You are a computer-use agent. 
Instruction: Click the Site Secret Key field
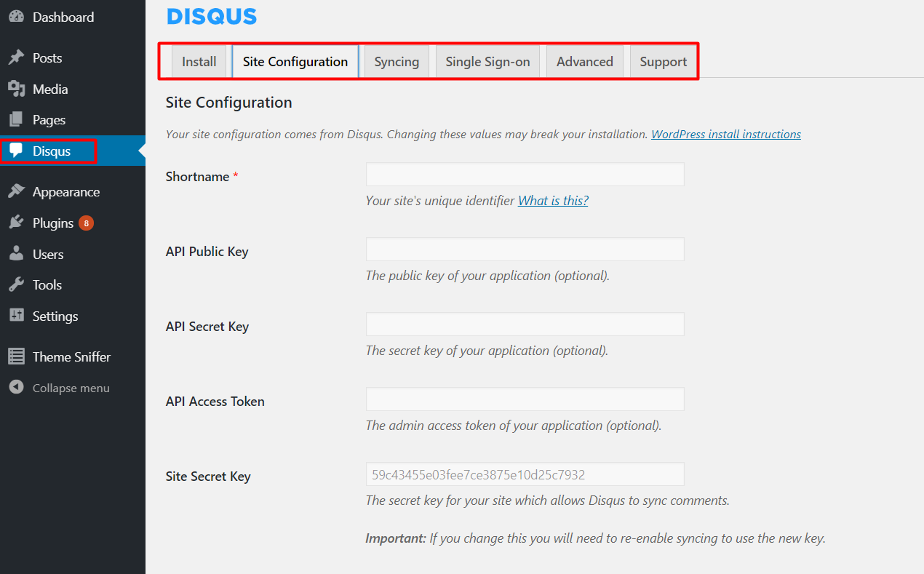coord(525,474)
